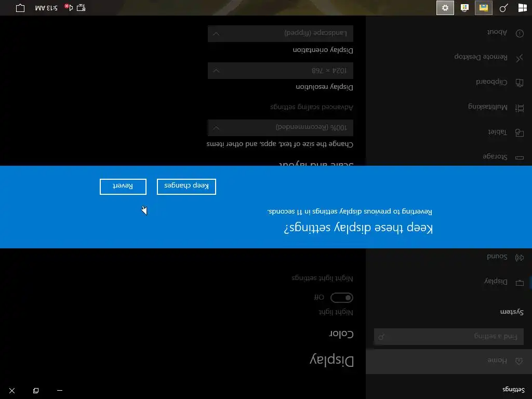Maximize the Settings window
The height and width of the screenshot is (399, 532).
pos(36,391)
